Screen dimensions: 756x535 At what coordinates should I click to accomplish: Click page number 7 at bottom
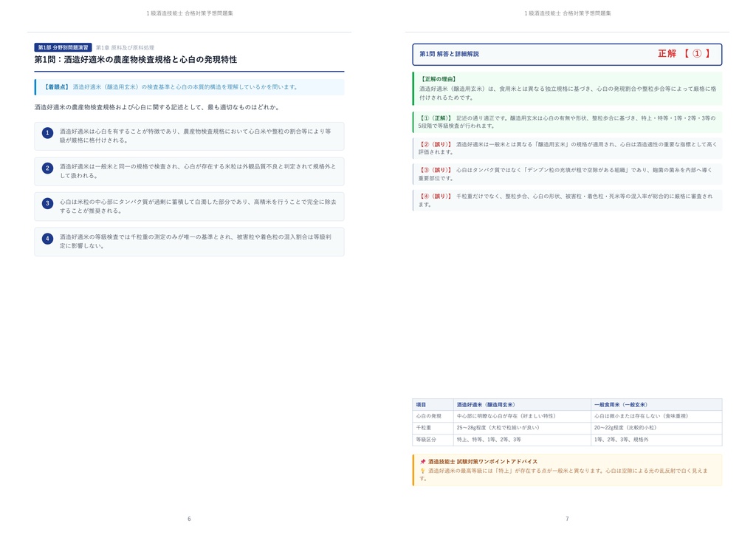pos(567,519)
